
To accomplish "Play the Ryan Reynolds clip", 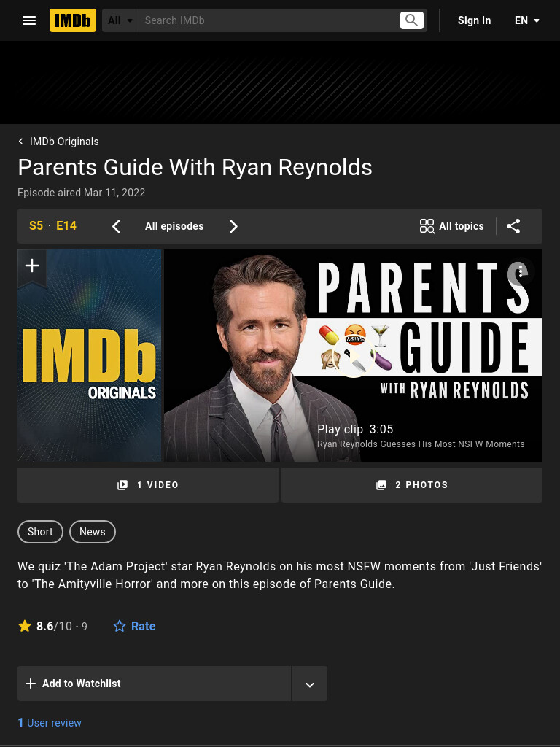I will 353,355.
